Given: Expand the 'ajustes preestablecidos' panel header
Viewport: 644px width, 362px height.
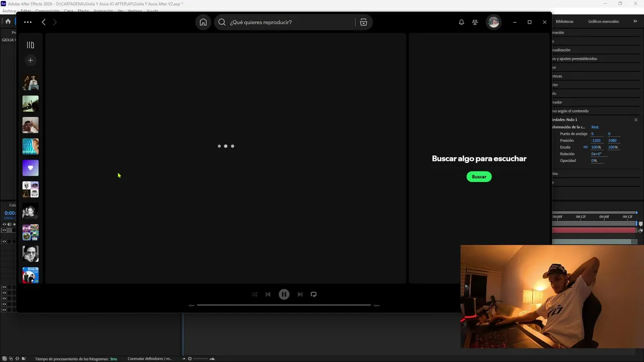Looking at the screenshot, I should click(575, 59).
